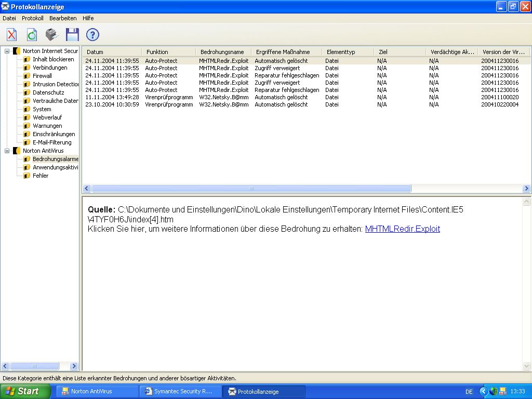
Task: Select Norton AntiVirus in the tree
Action: click(x=43, y=151)
